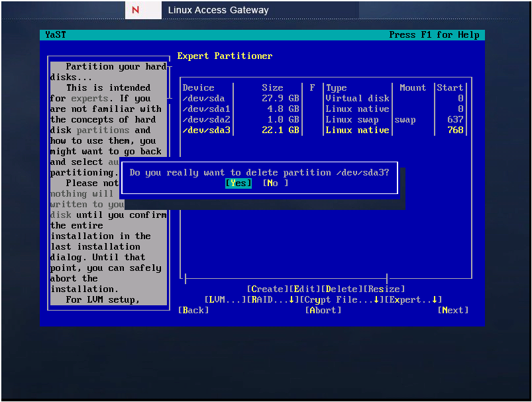Cancel deletion with the No button
Screen dimensions: 532x402
point(276,183)
